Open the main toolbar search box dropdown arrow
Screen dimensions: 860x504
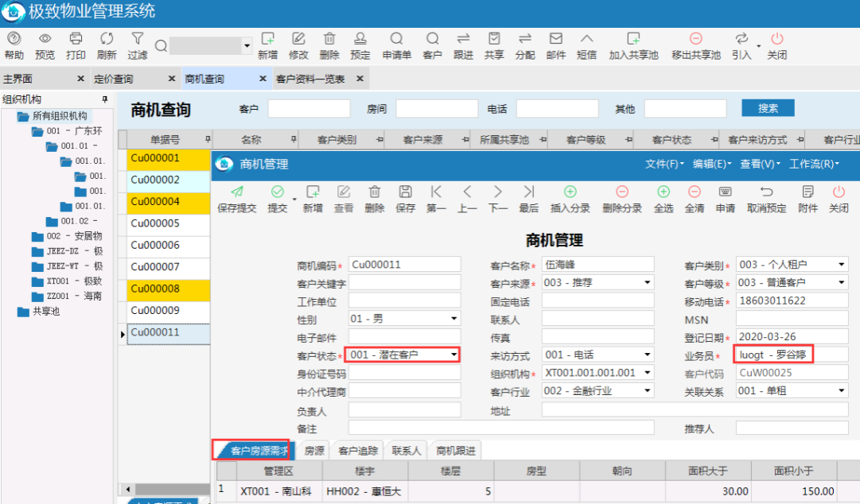(247, 46)
